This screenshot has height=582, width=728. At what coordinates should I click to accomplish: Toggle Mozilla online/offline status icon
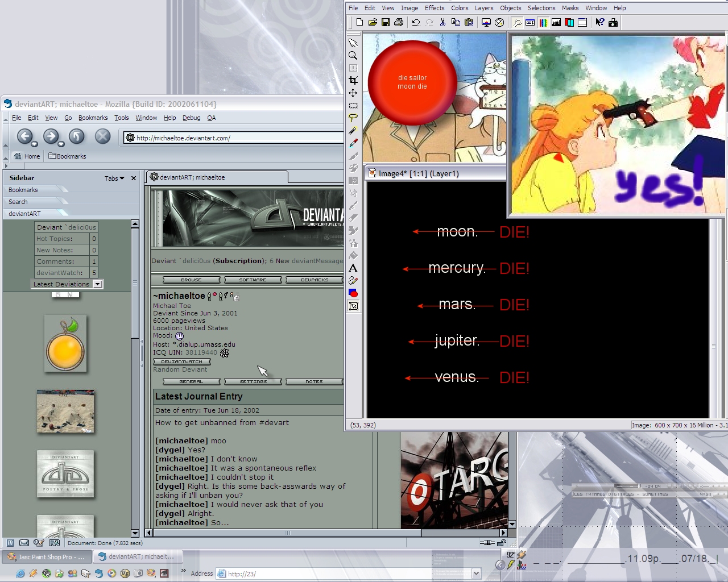(x=487, y=543)
